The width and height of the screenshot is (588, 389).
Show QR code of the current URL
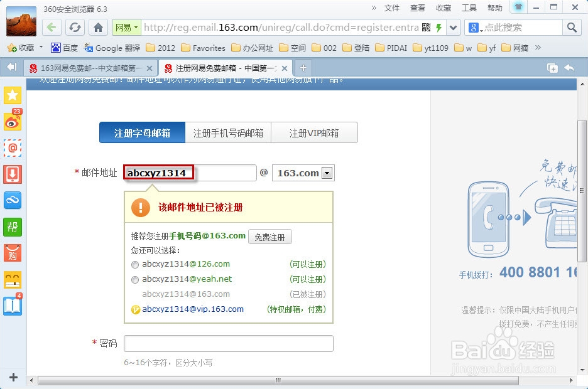click(427, 28)
